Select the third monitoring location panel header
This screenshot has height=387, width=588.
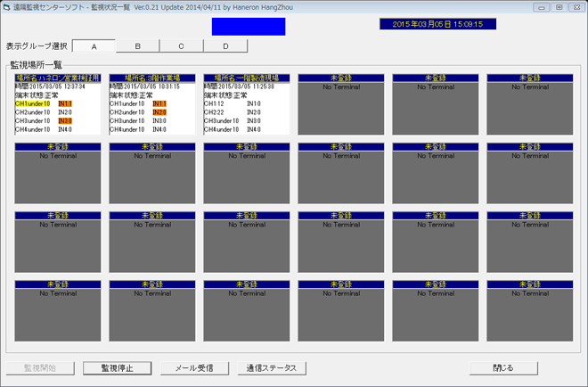tap(247, 78)
